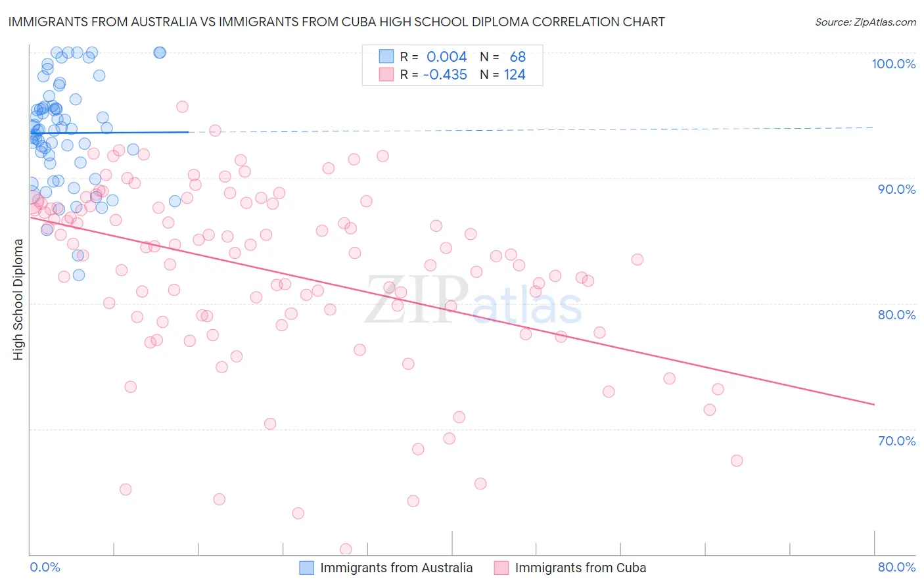Click the blue swatch beside R = 0.004
Screen dimensions: 924x586
(x=386, y=56)
